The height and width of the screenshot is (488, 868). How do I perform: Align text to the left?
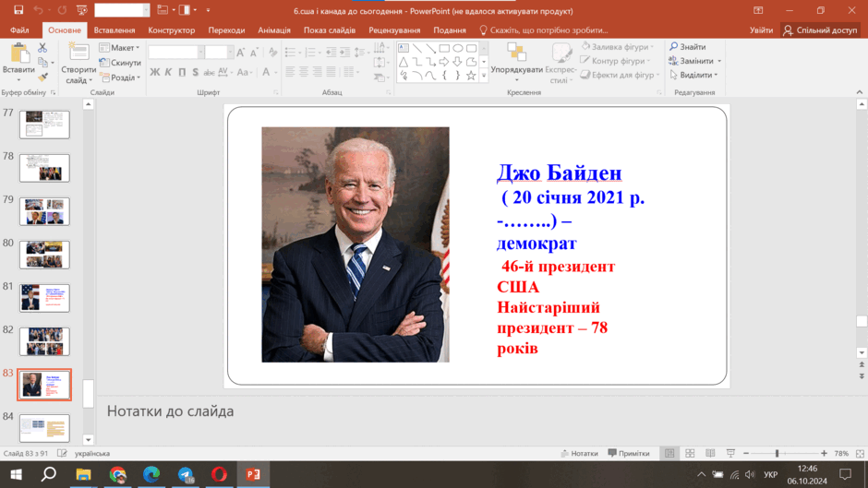point(290,71)
